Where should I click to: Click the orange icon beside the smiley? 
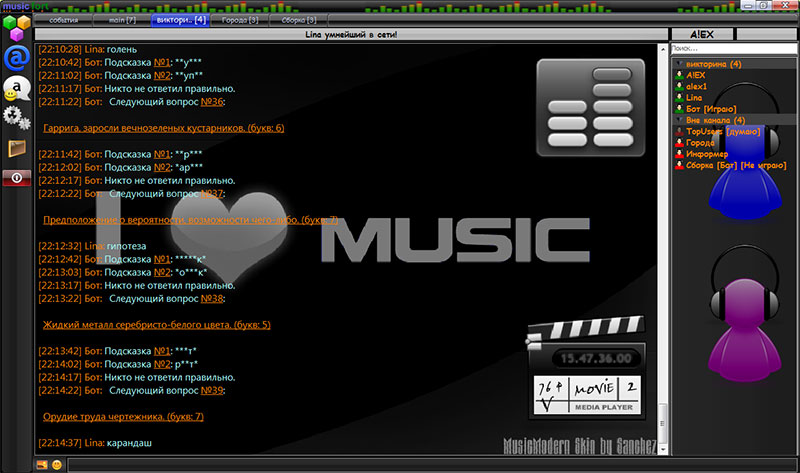click(x=42, y=465)
